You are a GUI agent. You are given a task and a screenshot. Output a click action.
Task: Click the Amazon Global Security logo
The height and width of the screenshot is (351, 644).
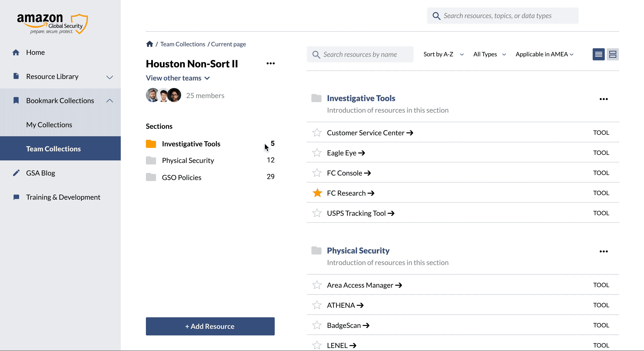52,24
